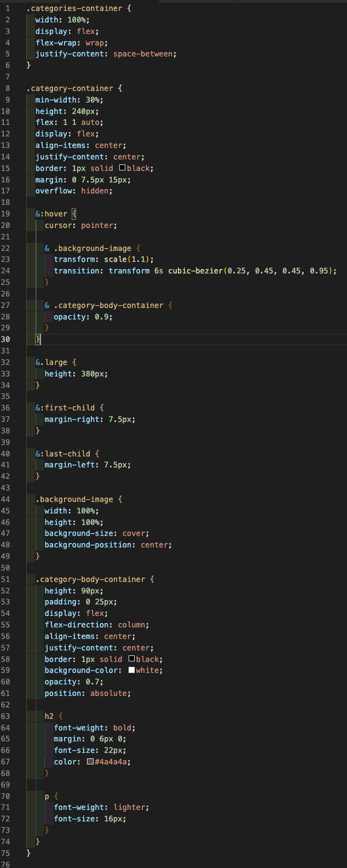Click 'absolute' value on line 61
347x868 pixels.
click(108, 693)
